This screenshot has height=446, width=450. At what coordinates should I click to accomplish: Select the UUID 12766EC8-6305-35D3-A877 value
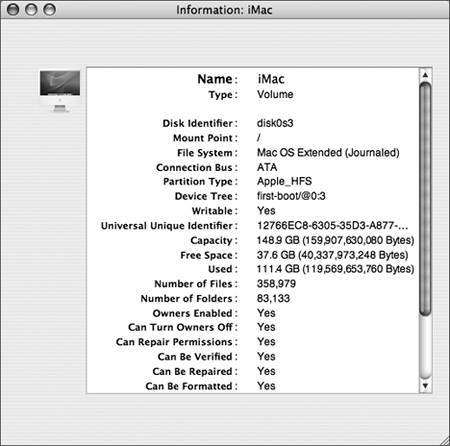[x=332, y=226]
